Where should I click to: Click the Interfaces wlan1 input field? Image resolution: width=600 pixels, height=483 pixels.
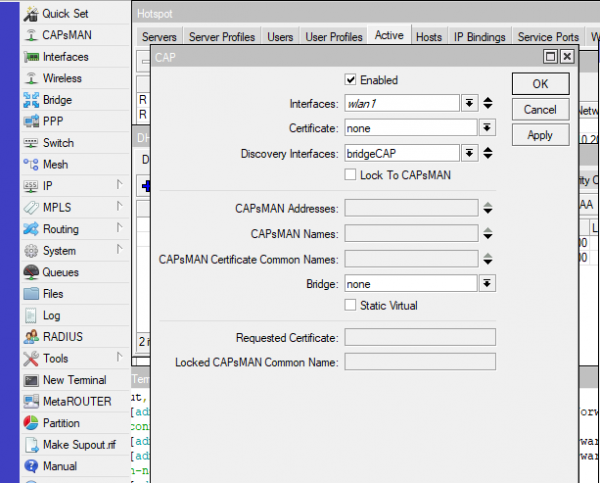coord(401,103)
